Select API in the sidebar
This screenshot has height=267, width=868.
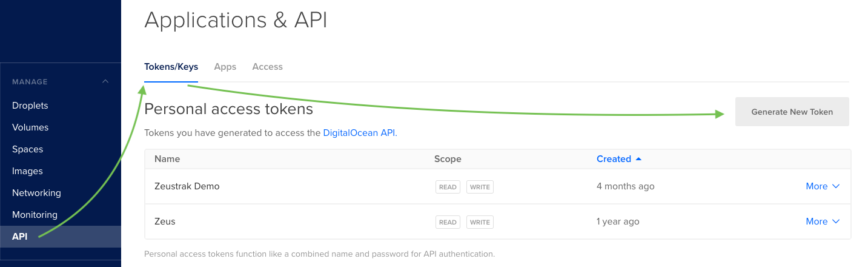click(x=61, y=237)
